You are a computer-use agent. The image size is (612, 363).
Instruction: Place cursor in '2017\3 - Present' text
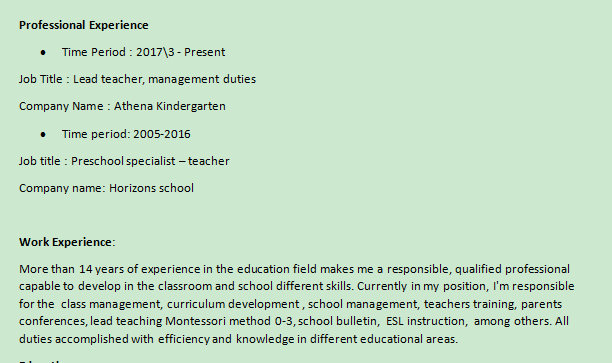tap(180, 52)
